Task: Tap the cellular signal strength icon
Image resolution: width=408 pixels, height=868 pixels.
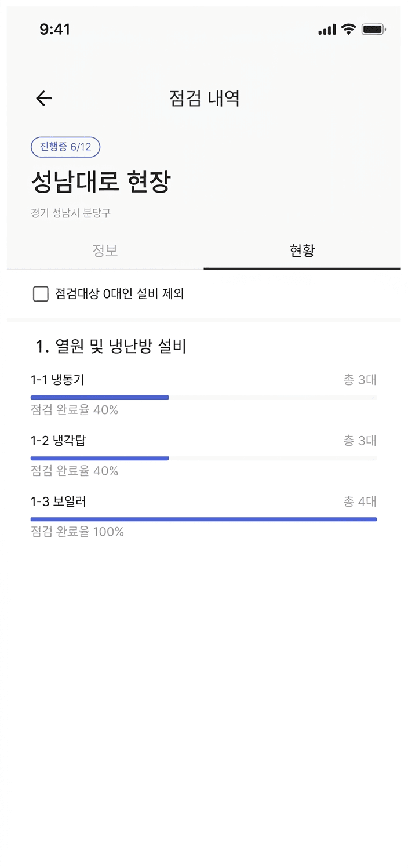Action: [327, 30]
